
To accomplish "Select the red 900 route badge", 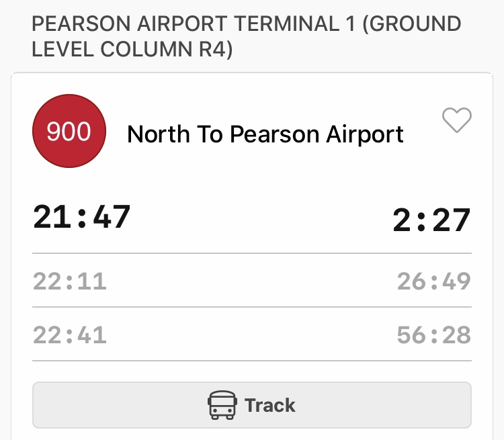I will (x=69, y=131).
